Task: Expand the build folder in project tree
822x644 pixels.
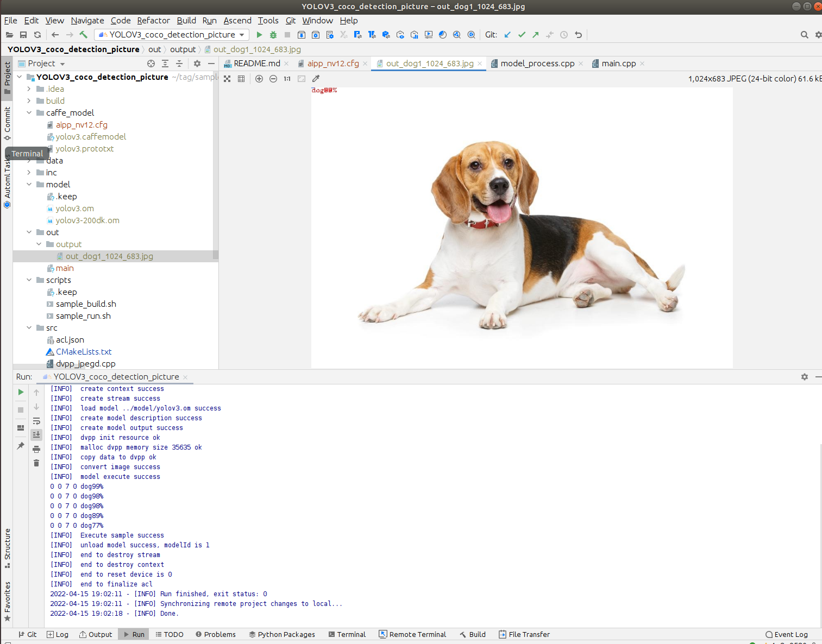Action: point(29,101)
